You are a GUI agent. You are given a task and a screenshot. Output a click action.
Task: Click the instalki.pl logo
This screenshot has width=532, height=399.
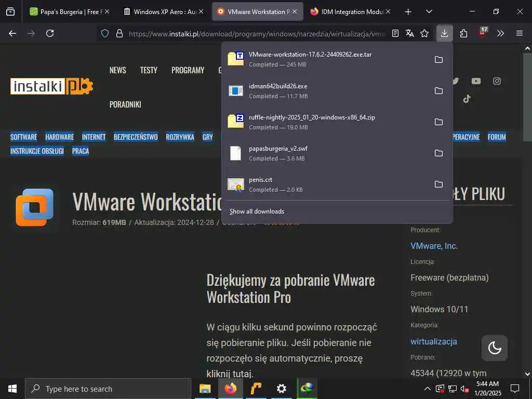point(51,86)
